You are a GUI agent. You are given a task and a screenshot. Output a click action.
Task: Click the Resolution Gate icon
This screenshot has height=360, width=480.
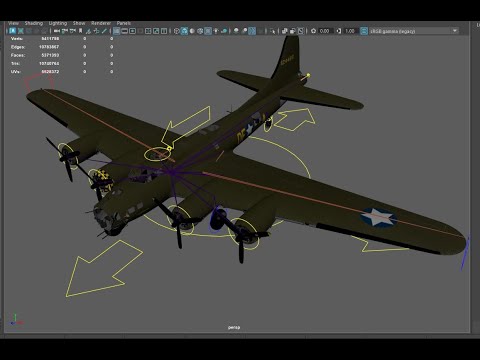point(132,31)
